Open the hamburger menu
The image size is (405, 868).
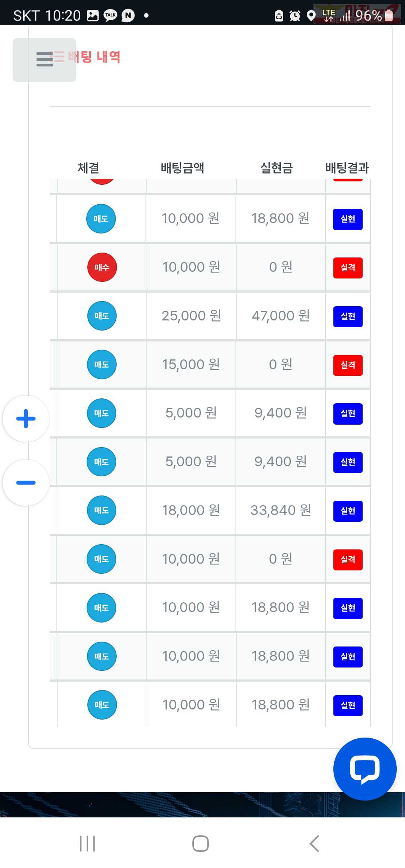(x=44, y=60)
